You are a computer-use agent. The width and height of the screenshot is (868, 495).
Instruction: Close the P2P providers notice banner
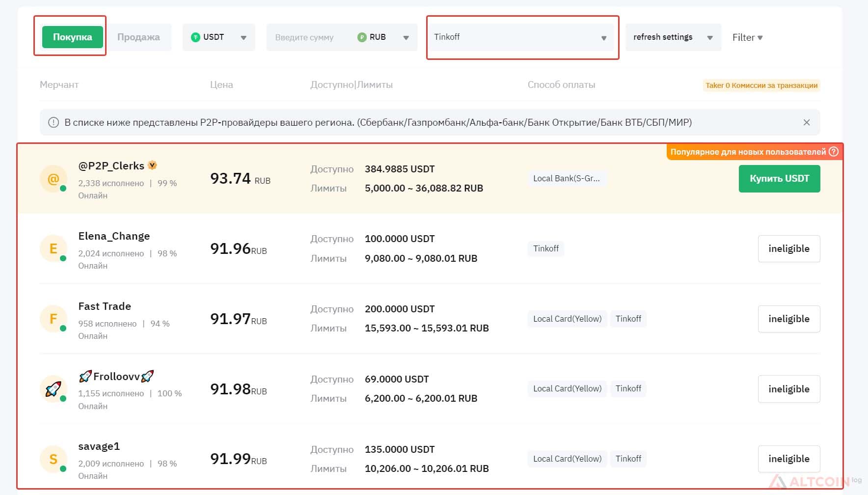807,122
